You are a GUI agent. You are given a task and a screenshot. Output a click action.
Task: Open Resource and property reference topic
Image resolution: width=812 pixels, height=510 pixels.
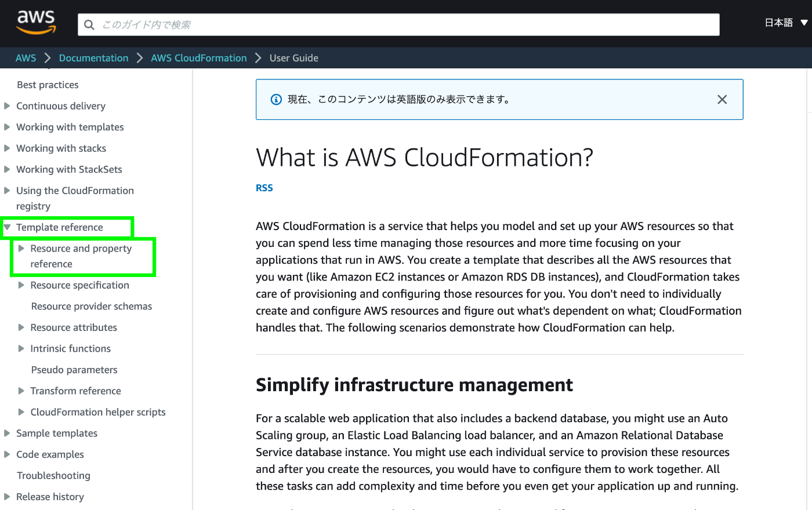click(81, 256)
